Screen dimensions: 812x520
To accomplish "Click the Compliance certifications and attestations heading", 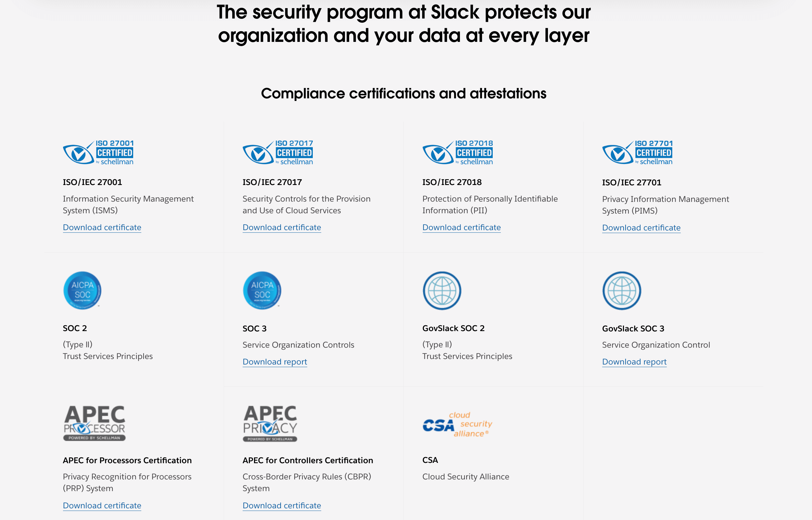I will pos(404,93).
